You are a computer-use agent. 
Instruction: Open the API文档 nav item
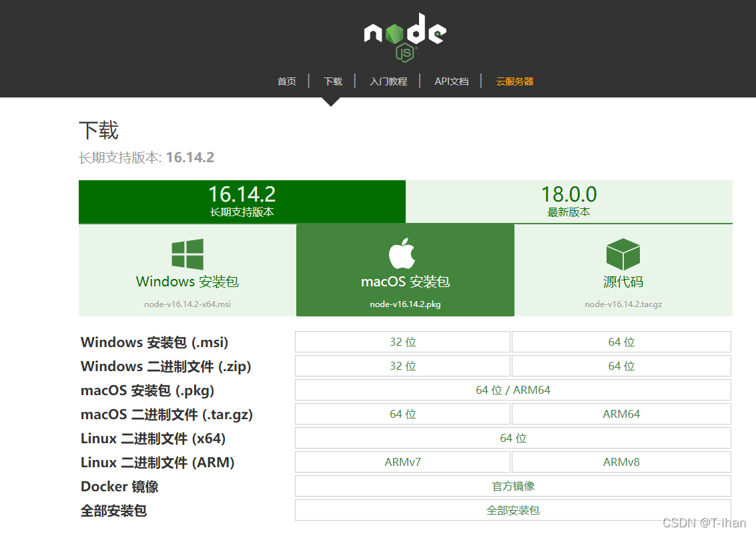pos(452,81)
